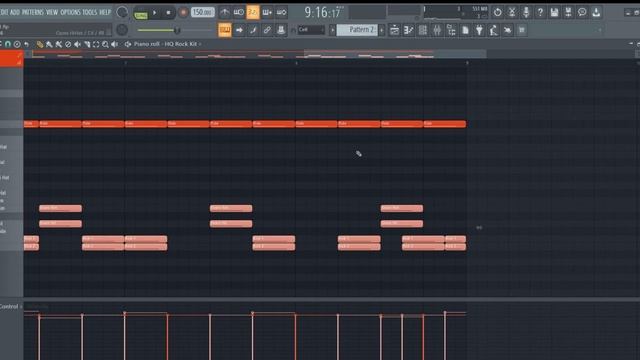Select the Paint brush tool in piano roll
The height and width of the screenshot is (360, 640).
49,44
